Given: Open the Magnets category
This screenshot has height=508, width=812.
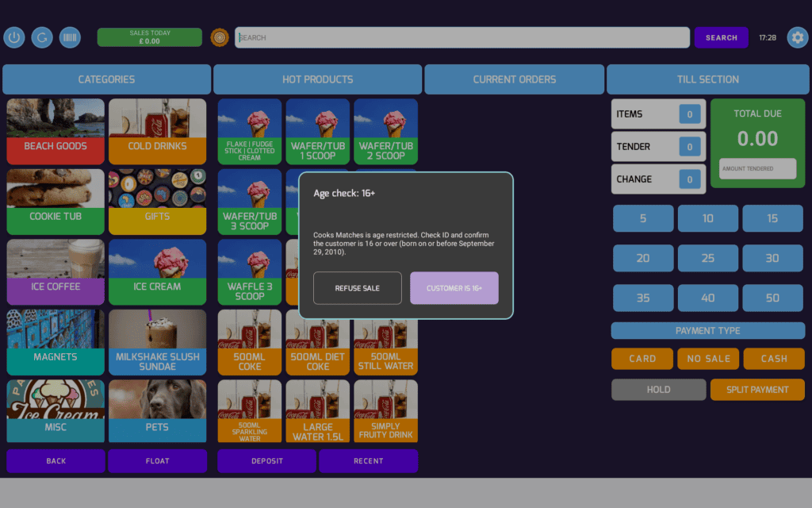Looking at the screenshot, I should click(x=56, y=342).
